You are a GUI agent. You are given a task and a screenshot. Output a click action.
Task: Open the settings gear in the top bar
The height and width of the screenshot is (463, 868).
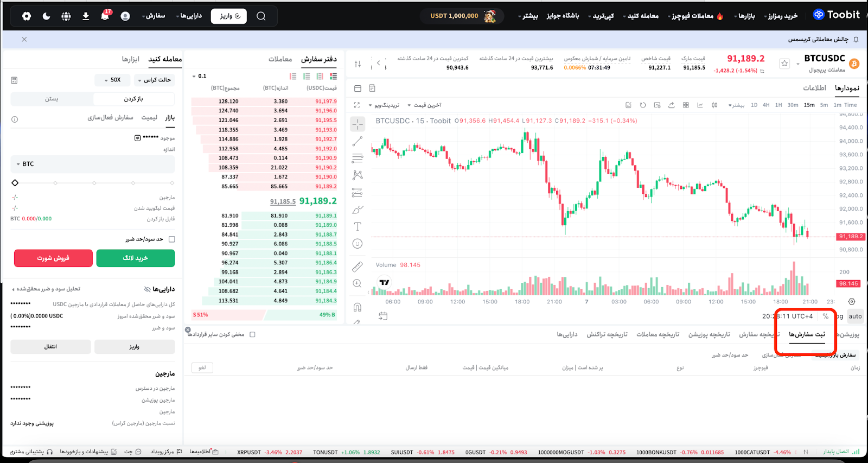pos(27,16)
